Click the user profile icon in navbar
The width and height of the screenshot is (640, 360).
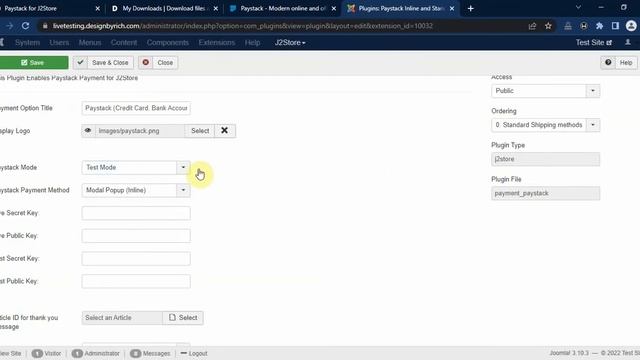[628, 42]
